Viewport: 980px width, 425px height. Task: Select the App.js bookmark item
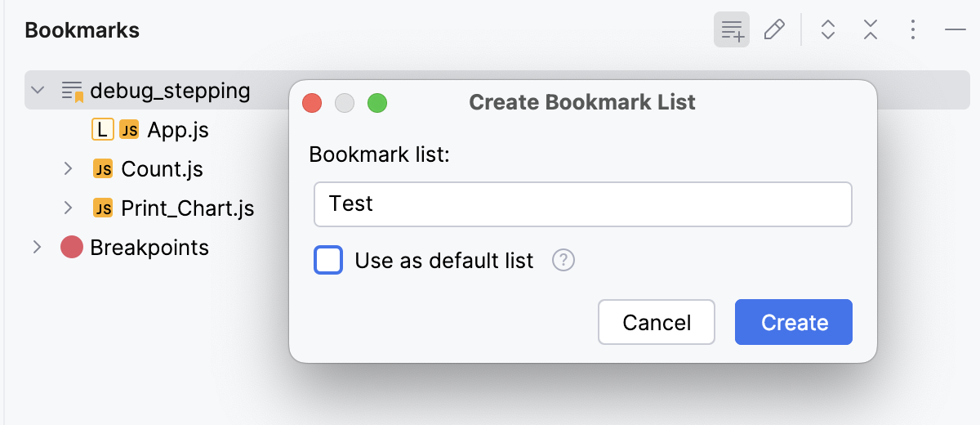click(172, 130)
